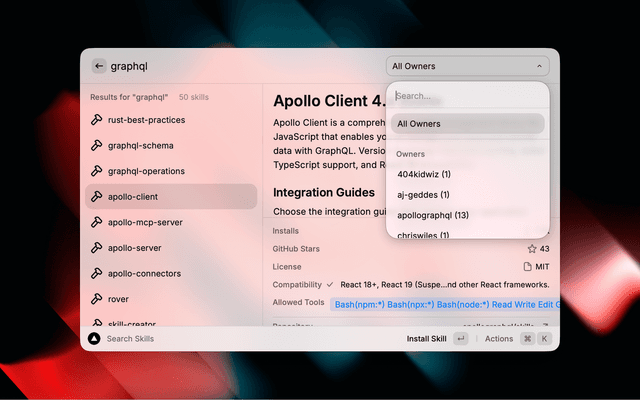Click the app logo beside Search Skills

(x=94, y=339)
